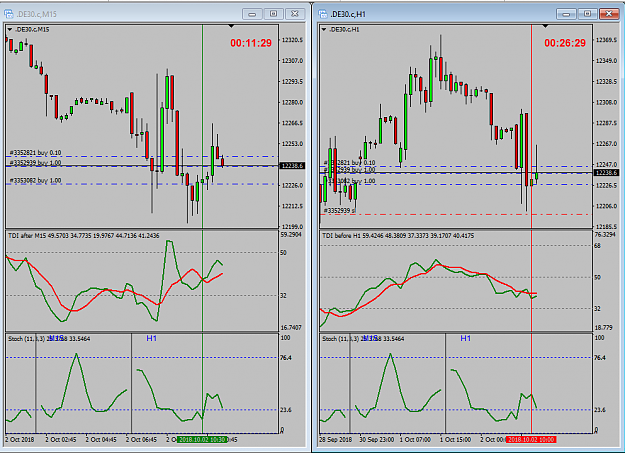
Task: Select order #3353082 buy 1.00 in M15 chart
Action: pyautogui.click(x=35, y=181)
